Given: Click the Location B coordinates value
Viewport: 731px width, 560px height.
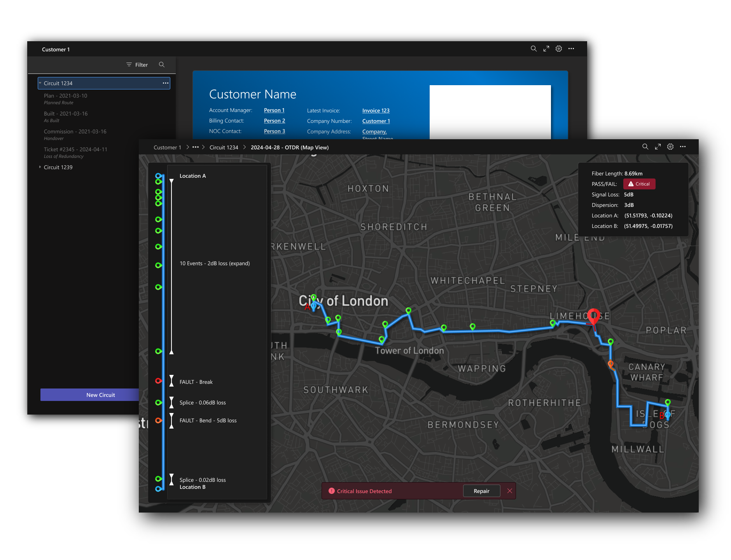Looking at the screenshot, I should click(648, 226).
